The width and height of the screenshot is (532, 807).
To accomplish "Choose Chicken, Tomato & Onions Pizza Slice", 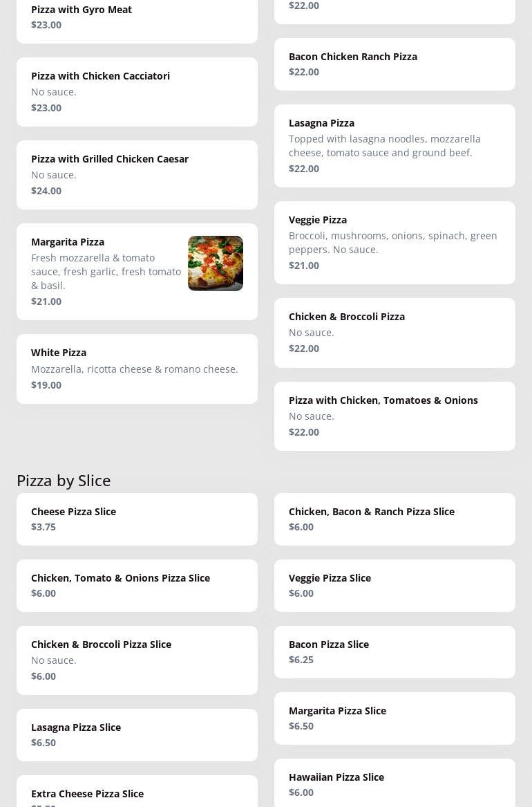I will (137, 585).
